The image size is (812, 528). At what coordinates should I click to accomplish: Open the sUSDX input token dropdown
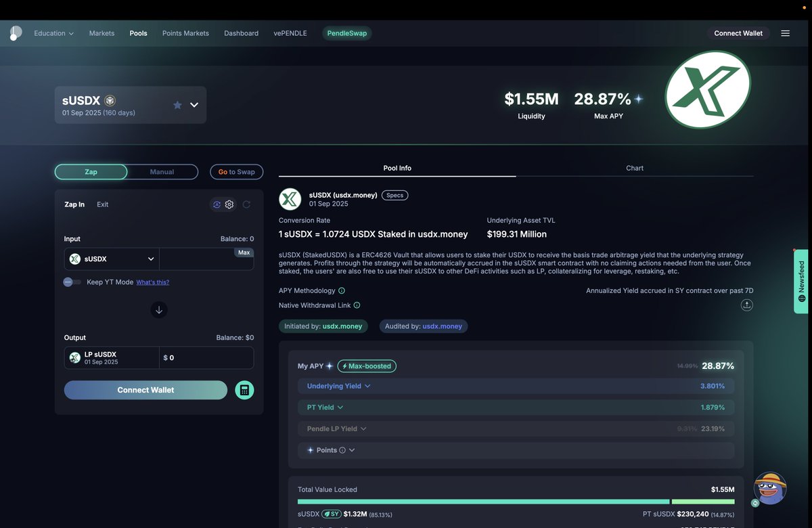pyautogui.click(x=112, y=259)
